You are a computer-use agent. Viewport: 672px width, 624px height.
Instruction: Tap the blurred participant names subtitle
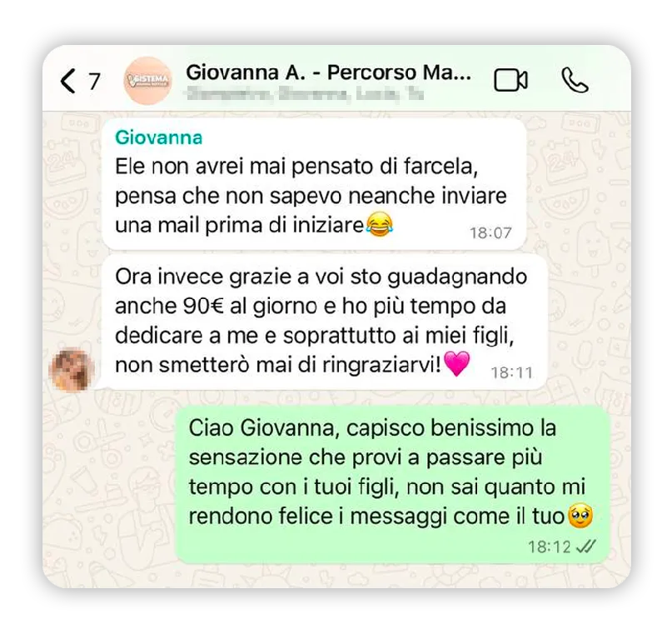[306, 93]
